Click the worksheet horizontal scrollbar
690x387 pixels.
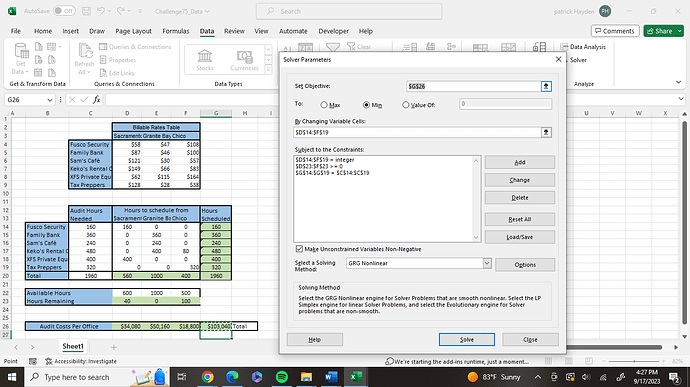614,347
